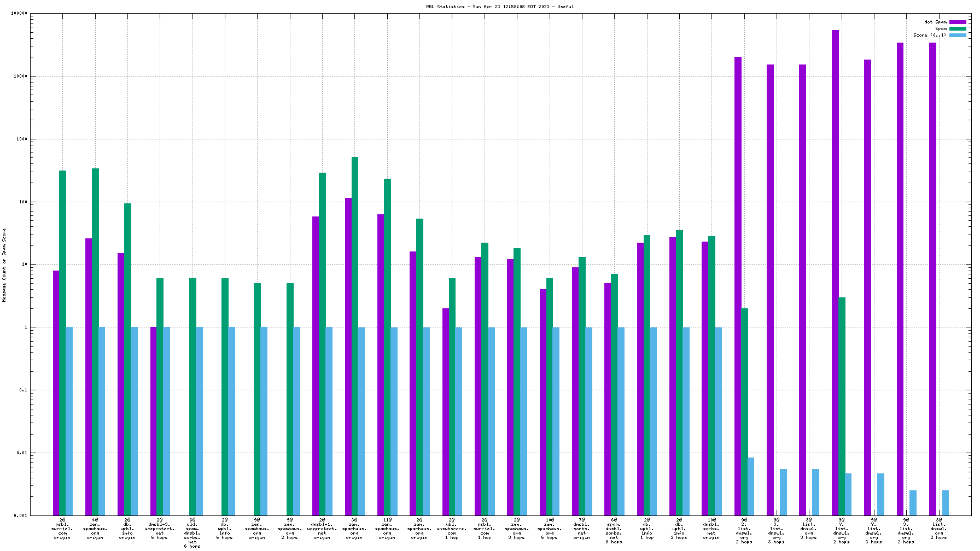Viewport: 980px width, 551px height.
Task: Select the 9@ 2.list.dnswl.org 2 hops label
Action: pos(744,531)
